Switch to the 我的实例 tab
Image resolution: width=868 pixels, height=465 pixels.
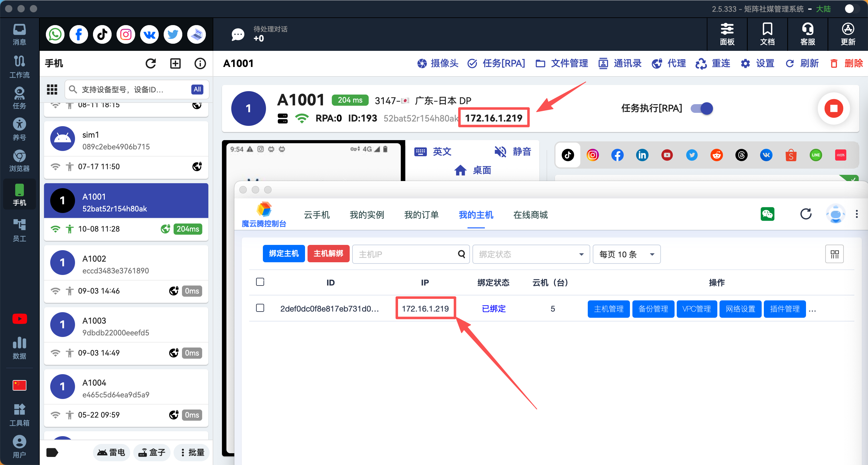[367, 215]
